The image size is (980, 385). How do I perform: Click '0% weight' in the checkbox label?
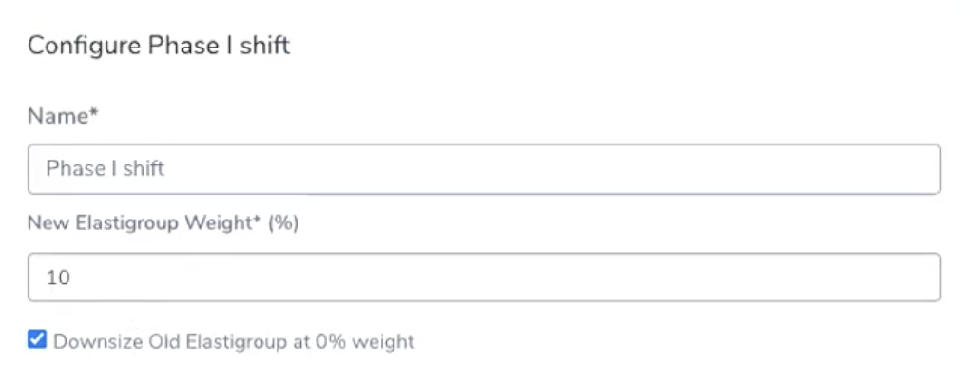point(365,342)
